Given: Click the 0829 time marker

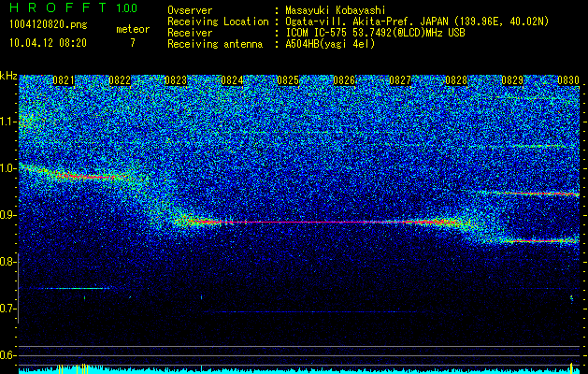Looking at the screenshot, I should pyautogui.click(x=512, y=80).
